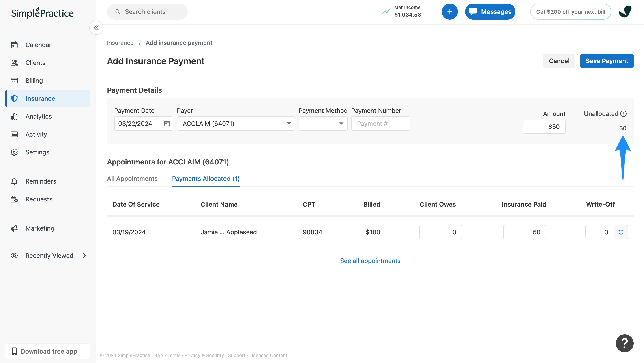Click Billed amount $100
Image resolution: width=644 pixels, height=363 pixels.
click(x=373, y=232)
